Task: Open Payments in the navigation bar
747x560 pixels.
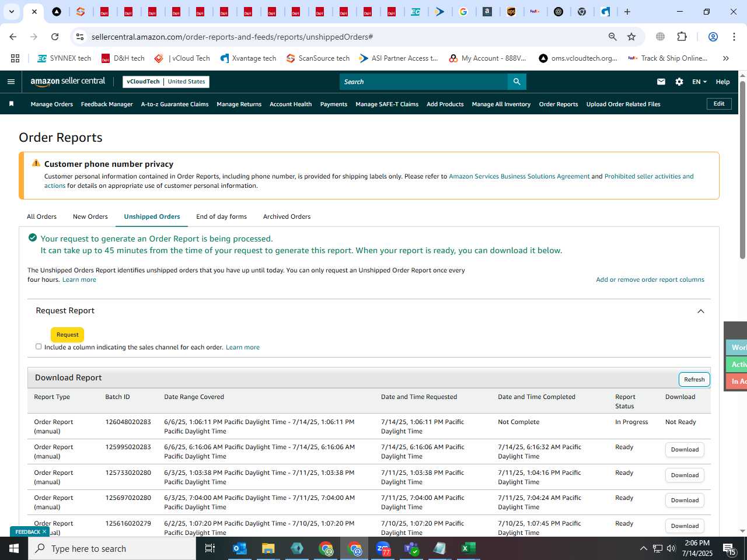Action: 334,104
